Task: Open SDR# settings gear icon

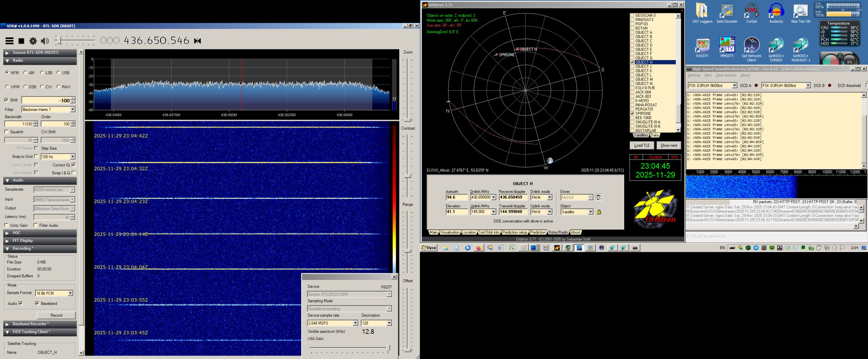Action: coord(33,41)
